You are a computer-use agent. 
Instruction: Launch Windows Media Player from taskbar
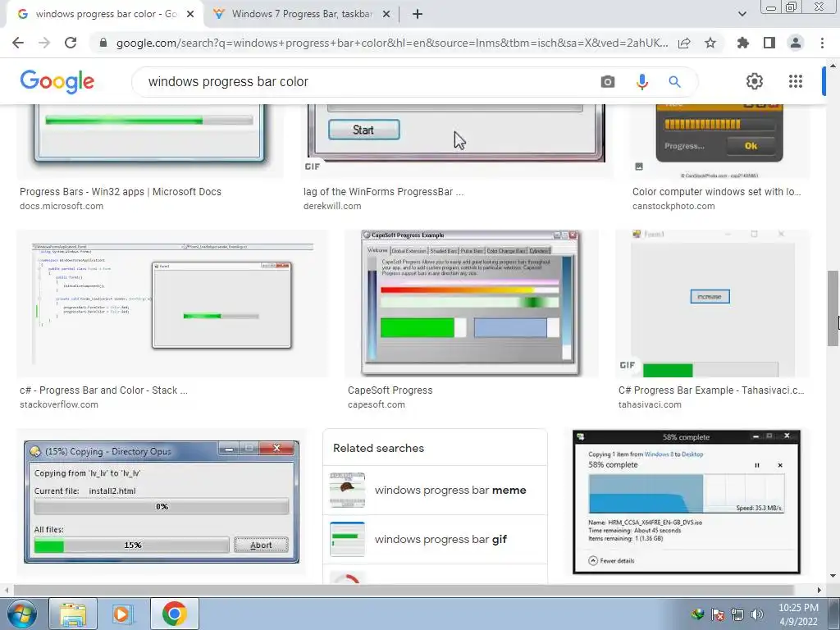coord(123,614)
